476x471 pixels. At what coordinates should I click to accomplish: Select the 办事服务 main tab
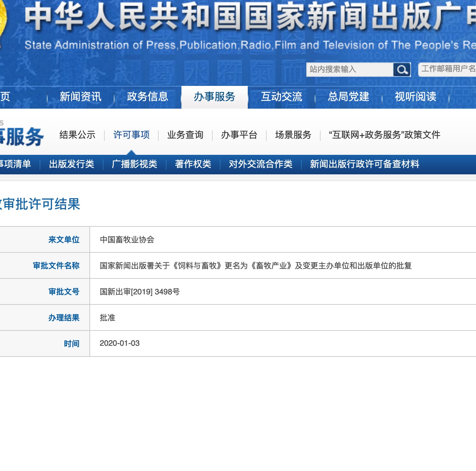coord(215,97)
